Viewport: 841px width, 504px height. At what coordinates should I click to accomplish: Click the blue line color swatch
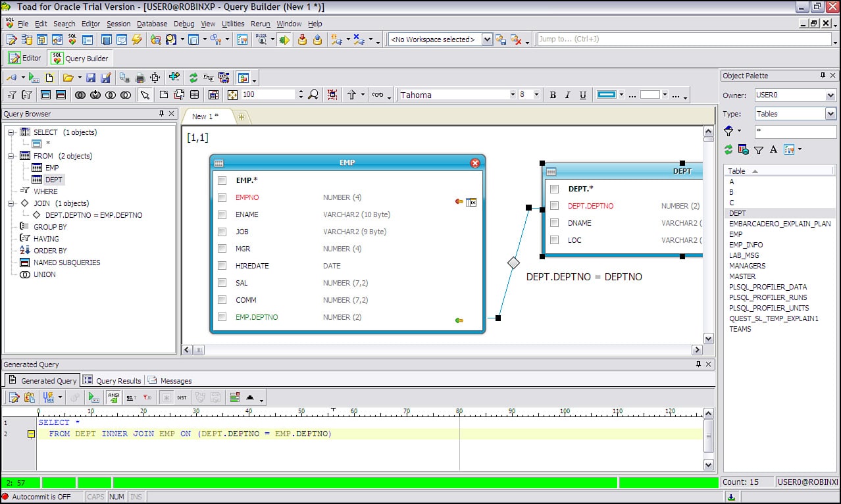click(x=606, y=95)
